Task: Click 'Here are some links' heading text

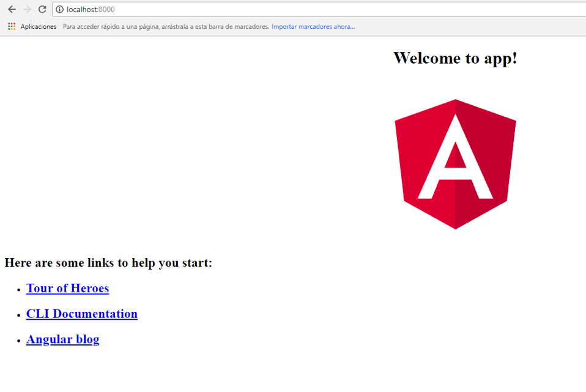Action: [108, 263]
